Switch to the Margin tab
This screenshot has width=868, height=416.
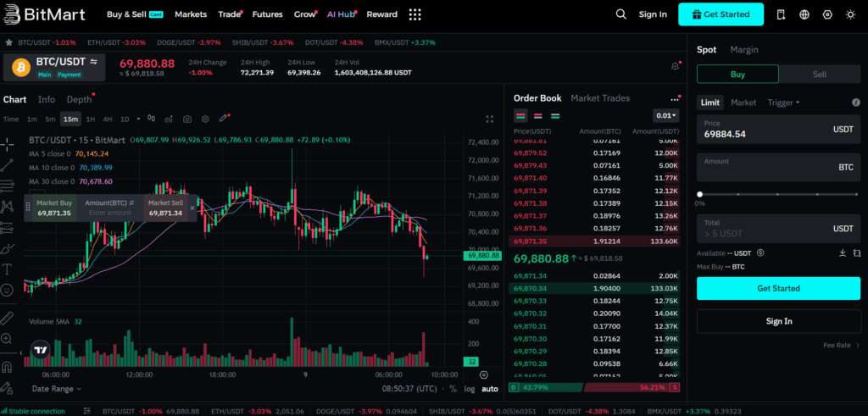(744, 50)
